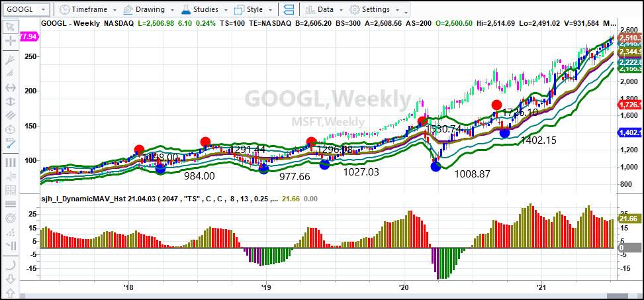This screenshot has height=300, width=644.
Task: Select the vertical double-arrow measure tool
Action: (x=11, y=101)
